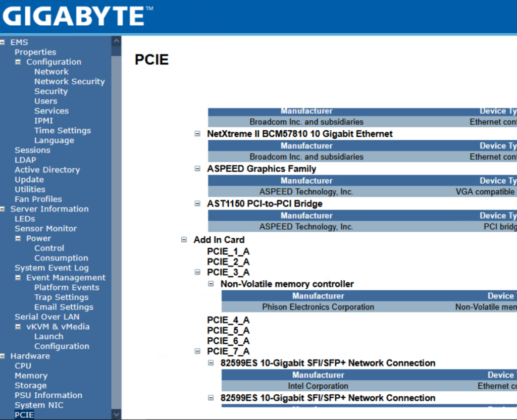Collapse the Hardware tree section
The height and width of the screenshot is (420, 517).
[3, 356]
